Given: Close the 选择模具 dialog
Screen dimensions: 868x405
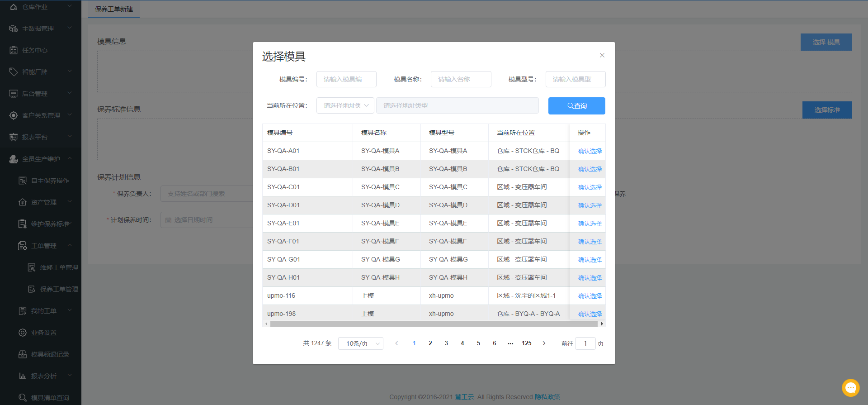Looking at the screenshot, I should tap(602, 55).
